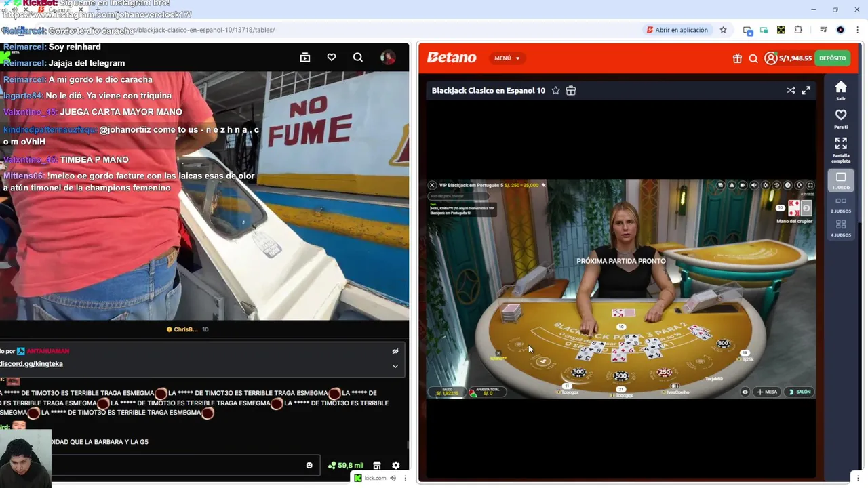The image size is (868, 488).
Task: Click the SALDO balance display
Action: coord(447,392)
